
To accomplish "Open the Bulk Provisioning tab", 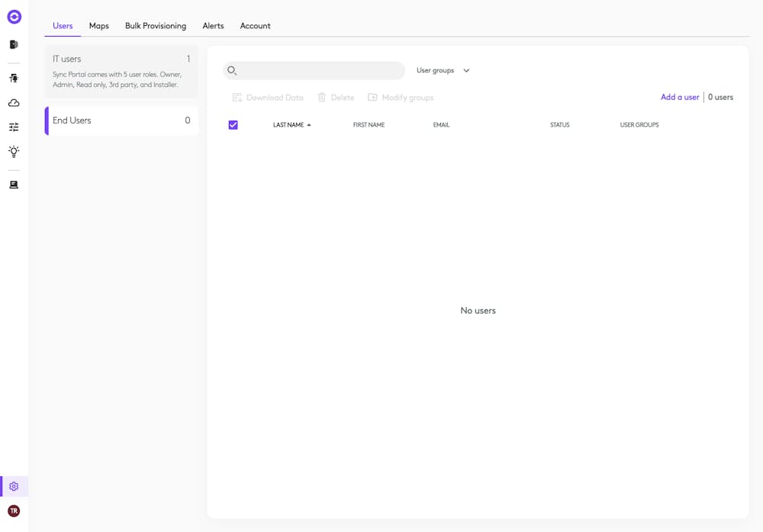I will pos(156,25).
